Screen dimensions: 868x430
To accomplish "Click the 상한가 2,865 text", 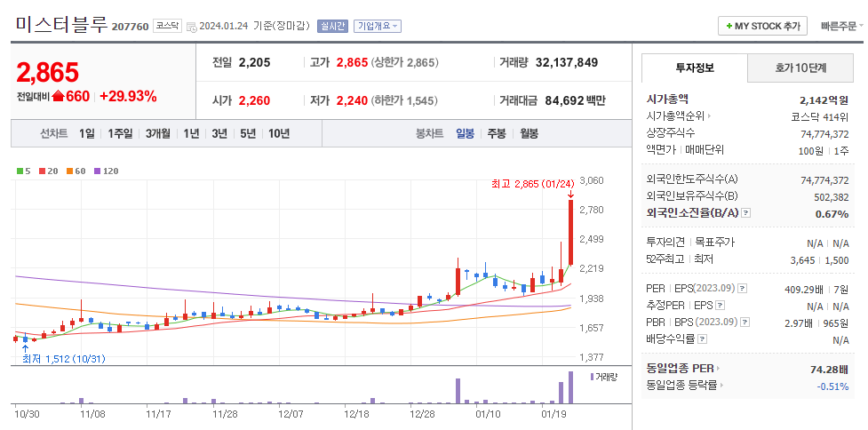I will click(405, 62).
